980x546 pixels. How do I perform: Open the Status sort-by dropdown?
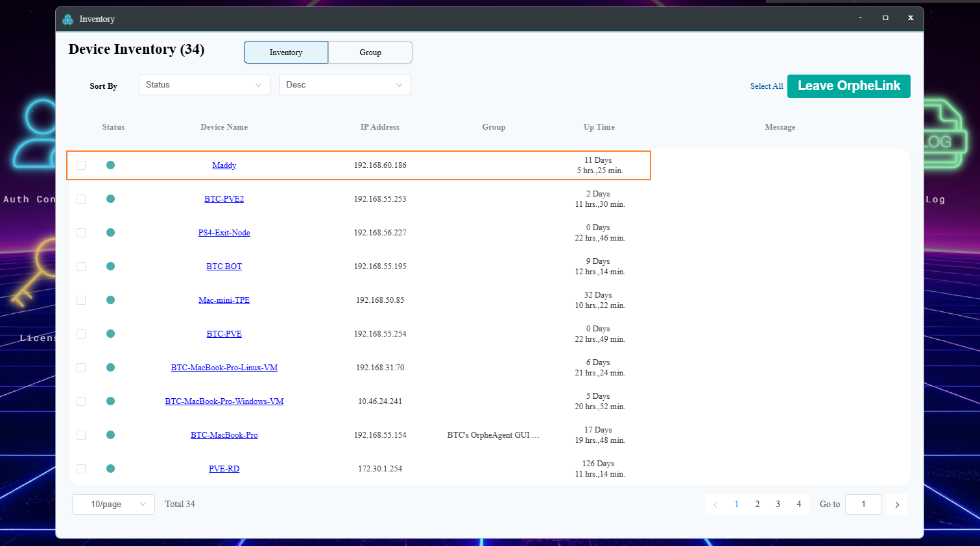coord(204,85)
